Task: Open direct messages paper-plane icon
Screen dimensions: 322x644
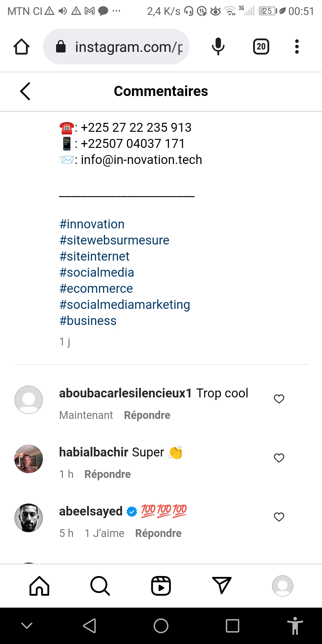Action: pos(222,585)
